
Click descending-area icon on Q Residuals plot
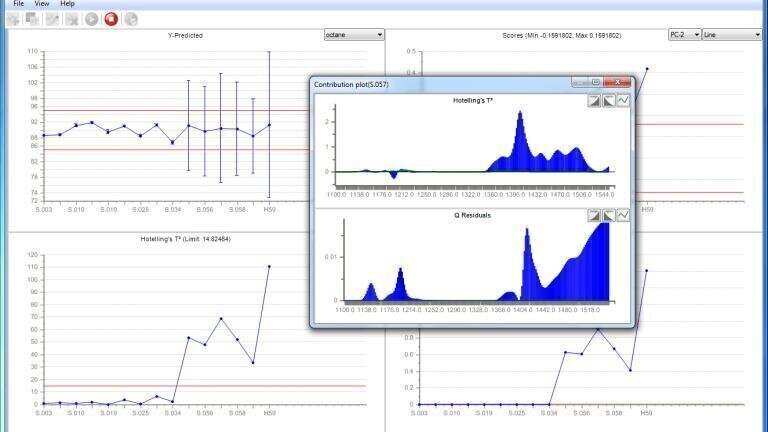pyautogui.click(x=608, y=215)
